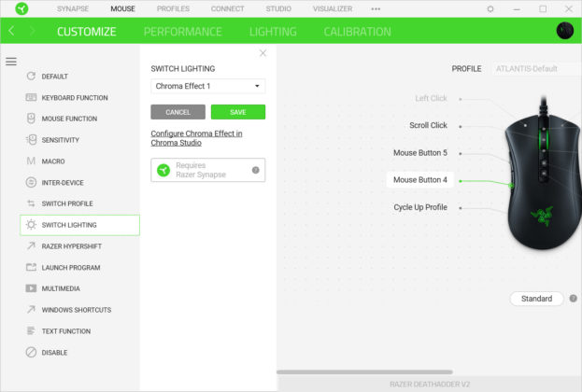This screenshot has height=392, width=582.
Task: Select the CUSTOMIZE subtab
Action: [87, 32]
